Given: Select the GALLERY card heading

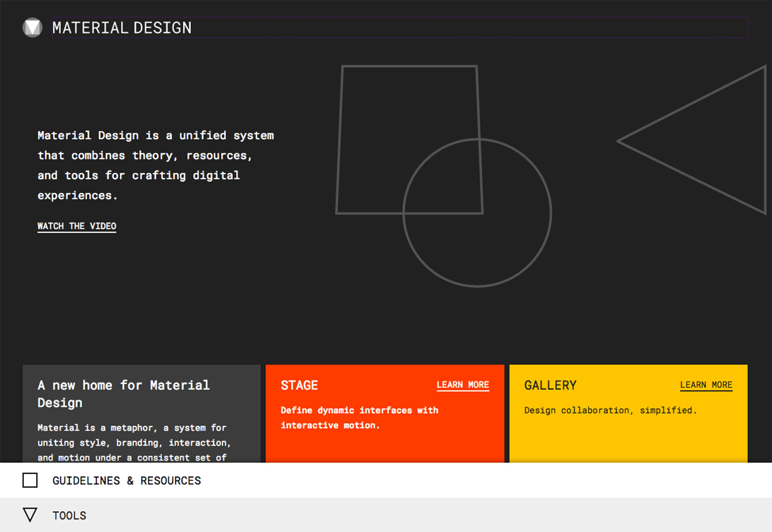Looking at the screenshot, I should (x=550, y=385).
